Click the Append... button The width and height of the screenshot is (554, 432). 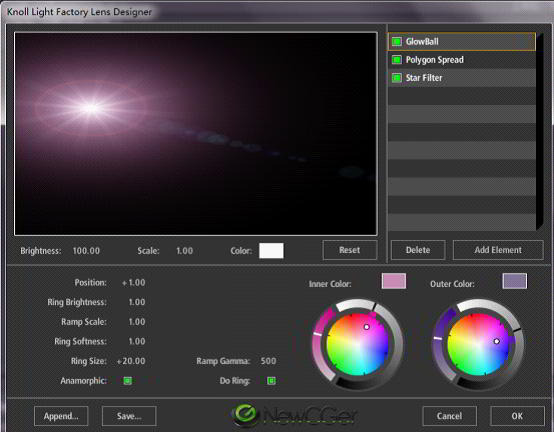(x=61, y=416)
